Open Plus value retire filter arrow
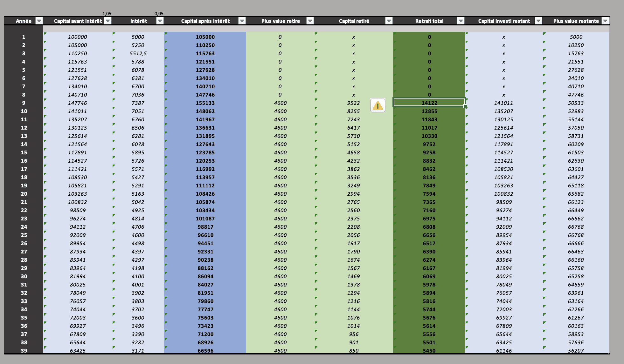The height and width of the screenshot is (364, 624). 310,21
